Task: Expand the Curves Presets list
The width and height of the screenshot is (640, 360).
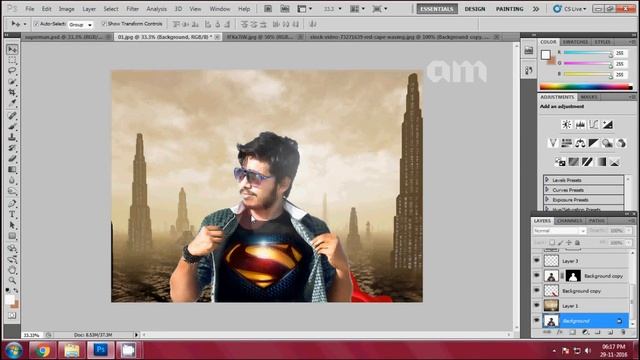Action: (547, 190)
